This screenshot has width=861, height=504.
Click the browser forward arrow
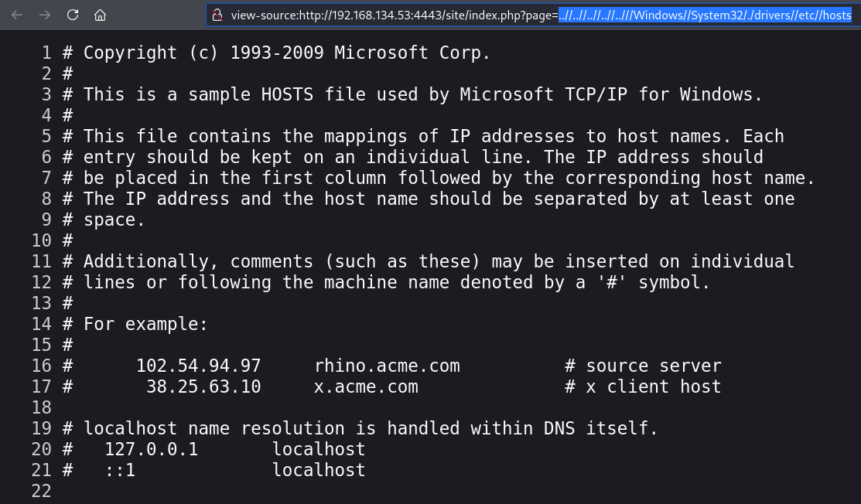[45, 15]
